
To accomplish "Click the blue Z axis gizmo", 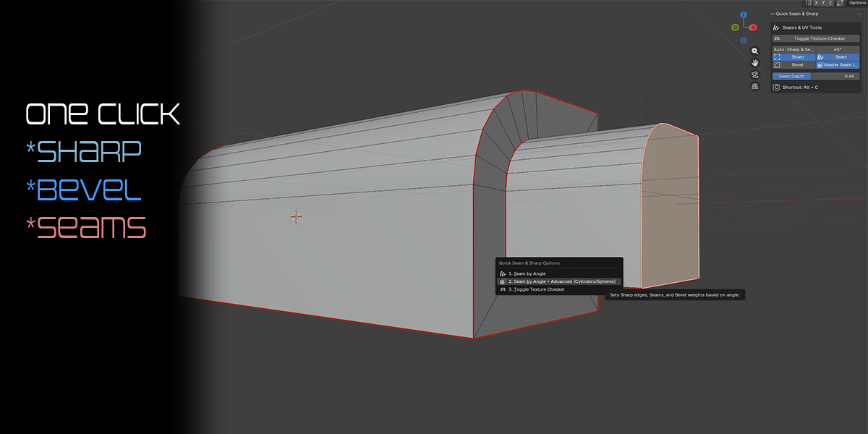I will (744, 15).
